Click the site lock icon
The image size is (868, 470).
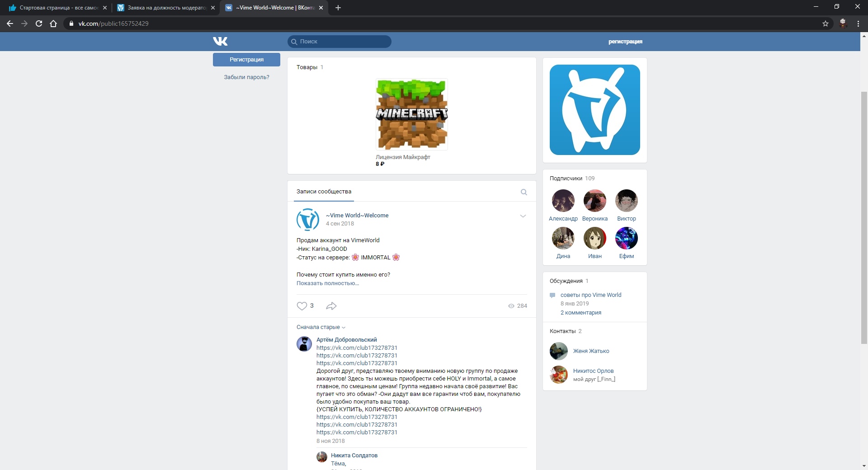(x=71, y=23)
